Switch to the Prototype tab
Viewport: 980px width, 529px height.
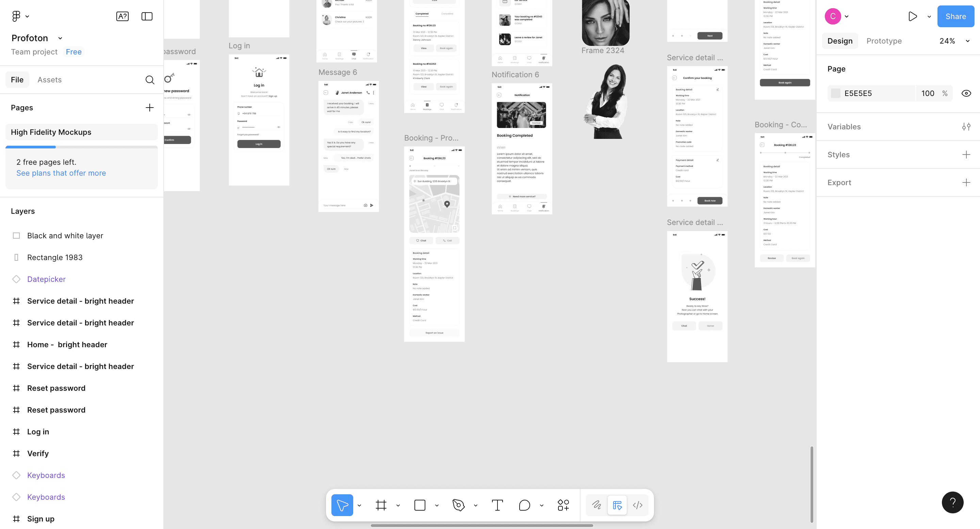pyautogui.click(x=884, y=41)
